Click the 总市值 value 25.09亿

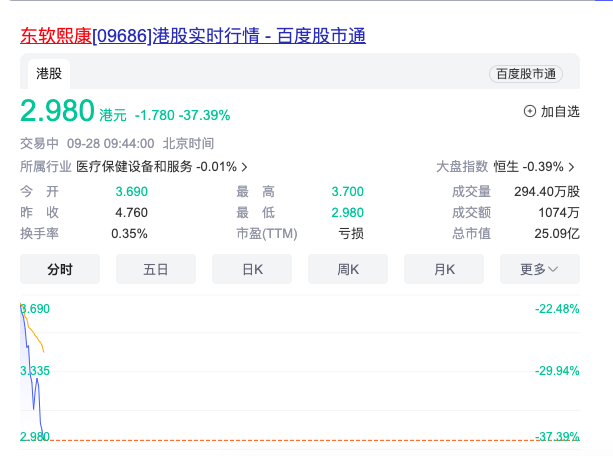[x=557, y=233]
